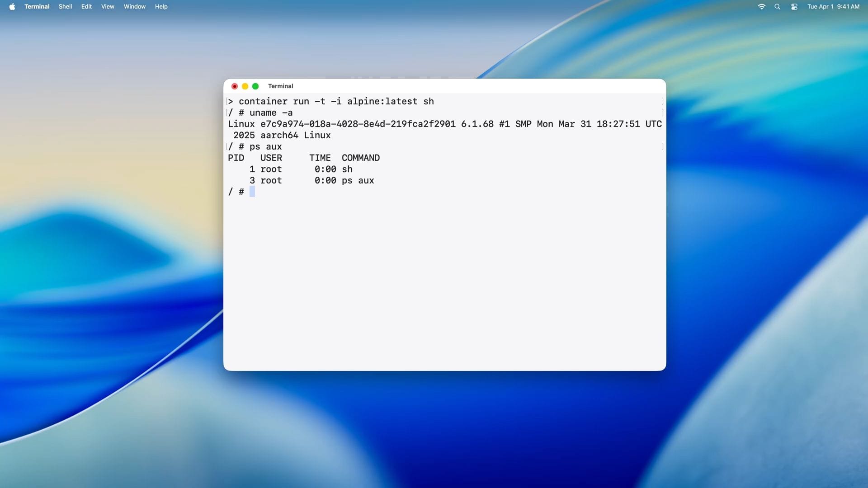The image size is (868, 488).
Task: Click the green full-screen window button
Action: click(256, 86)
